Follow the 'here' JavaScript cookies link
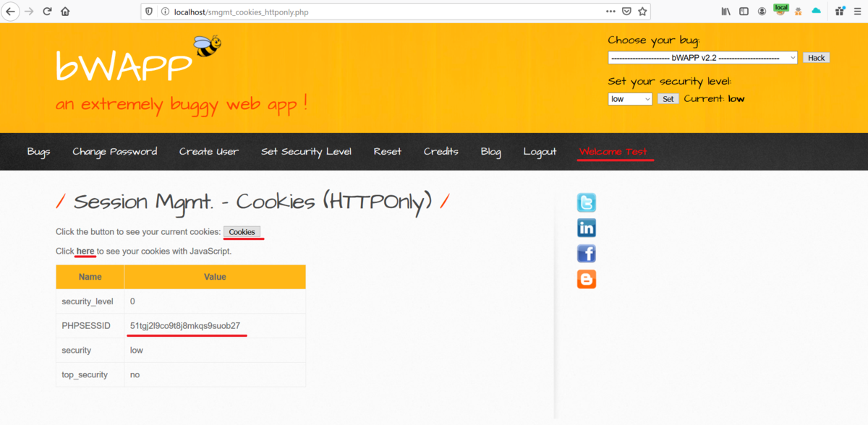This screenshot has height=425, width=868. 85,252
